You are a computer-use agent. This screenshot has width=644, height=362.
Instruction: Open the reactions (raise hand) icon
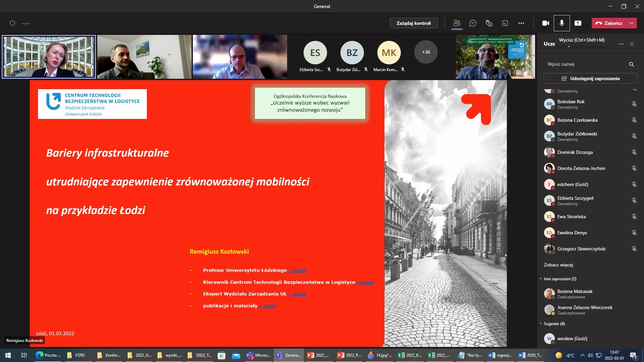(x=488, y=23)
